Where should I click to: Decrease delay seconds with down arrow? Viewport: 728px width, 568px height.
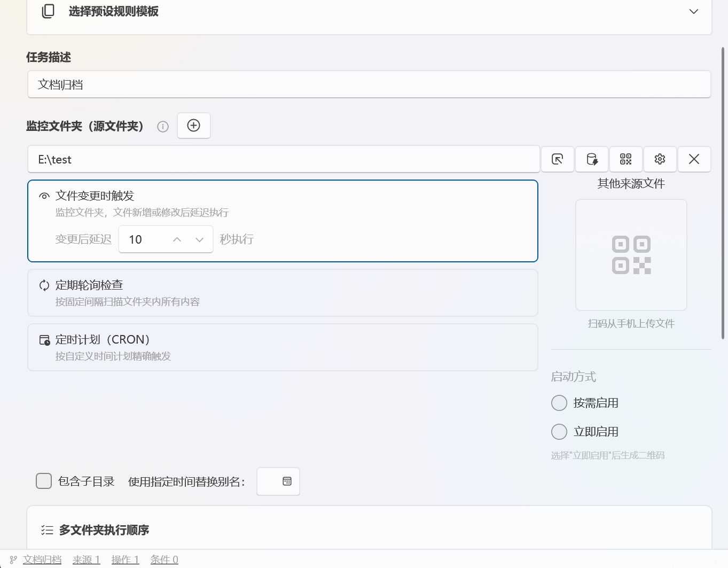(x=200, y=239)
